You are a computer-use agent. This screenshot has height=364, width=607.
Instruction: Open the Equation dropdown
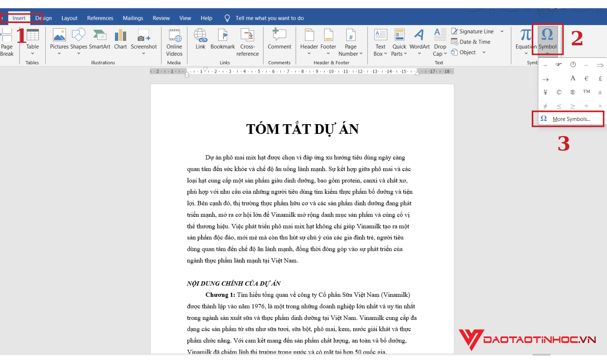click(526, 42)
